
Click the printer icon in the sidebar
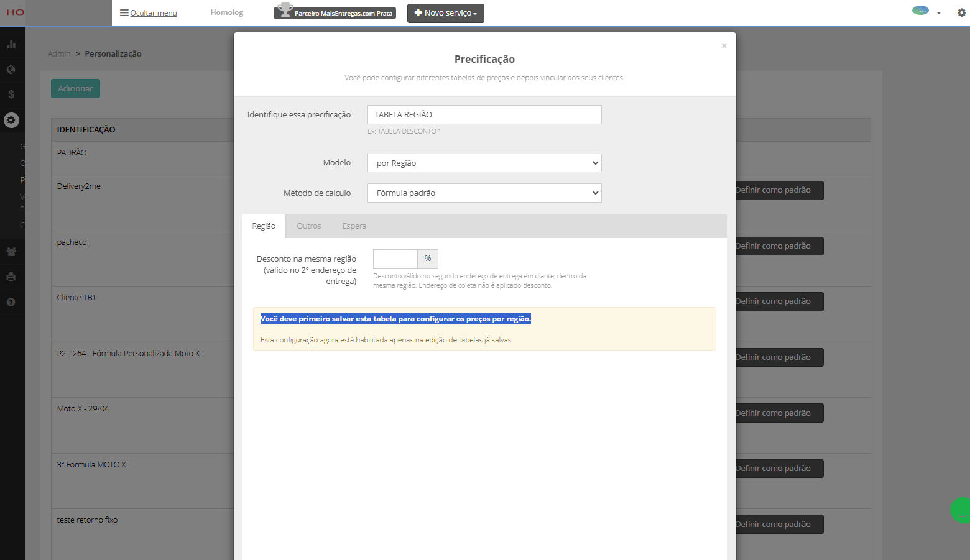click(x=11, y=277)
